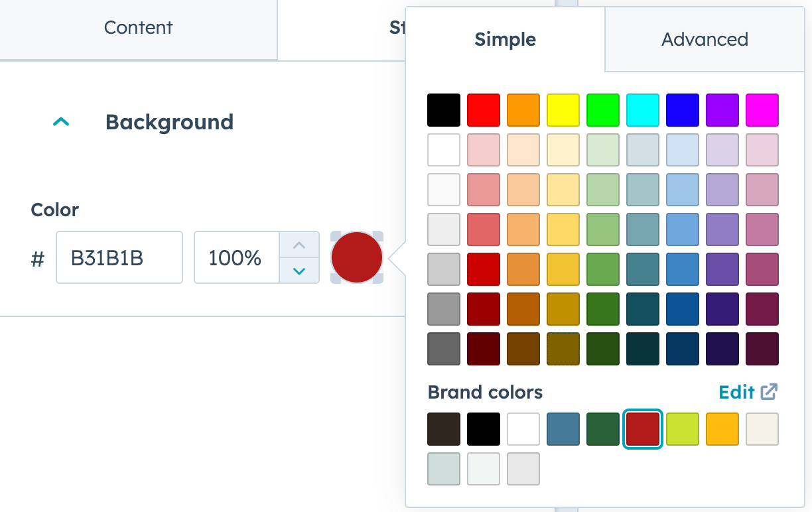The image size is (812, 512).
Task: Select the bright blue swatch in top row
Action: (683, 110)
